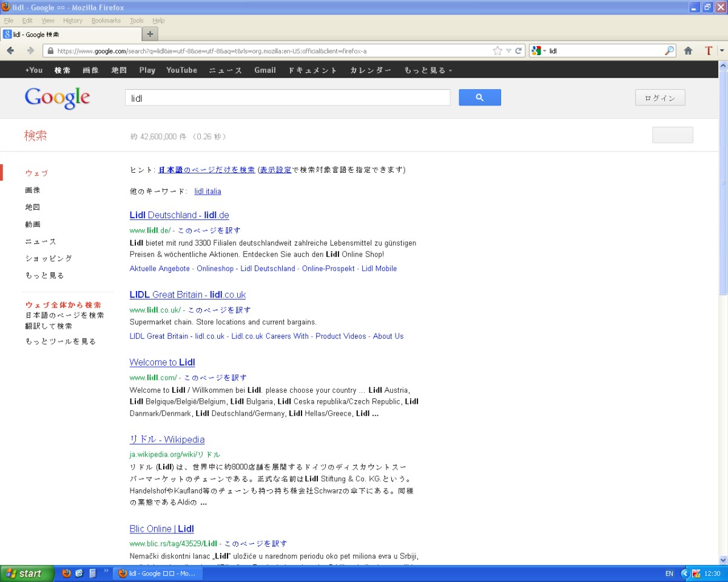
Task: Click the 'About Us' sitelink
Action: (x=388, y=336)
